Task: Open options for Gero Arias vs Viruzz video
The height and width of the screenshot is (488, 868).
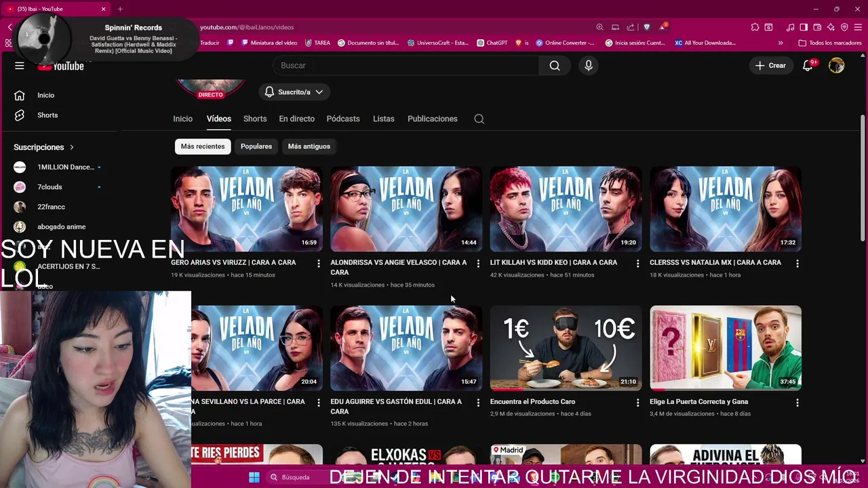Action: [318, 263]
